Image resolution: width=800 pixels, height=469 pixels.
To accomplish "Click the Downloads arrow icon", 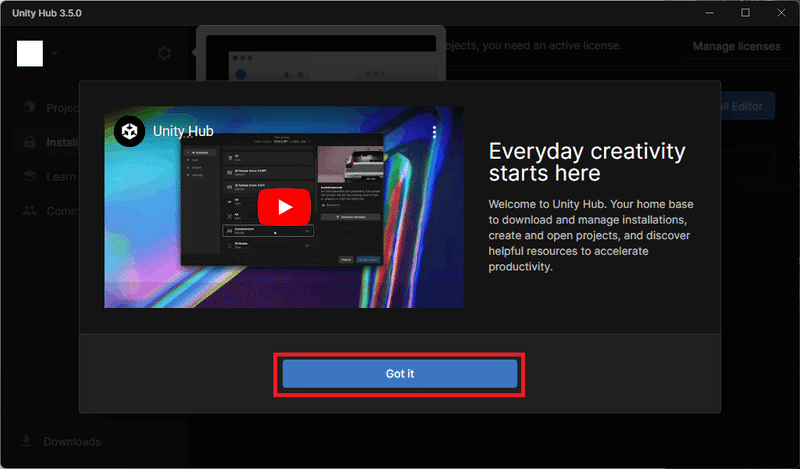I will click(26, 440).
